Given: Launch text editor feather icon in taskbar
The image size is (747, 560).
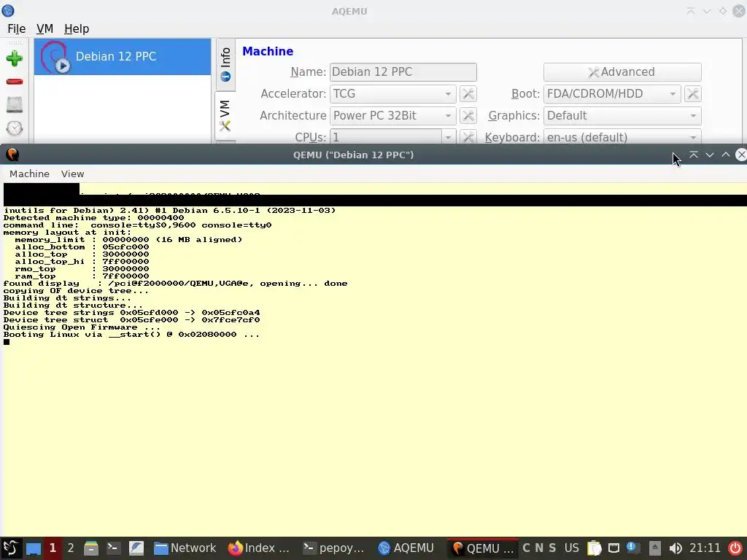Looking at the screenshot, I should [136, 548].
